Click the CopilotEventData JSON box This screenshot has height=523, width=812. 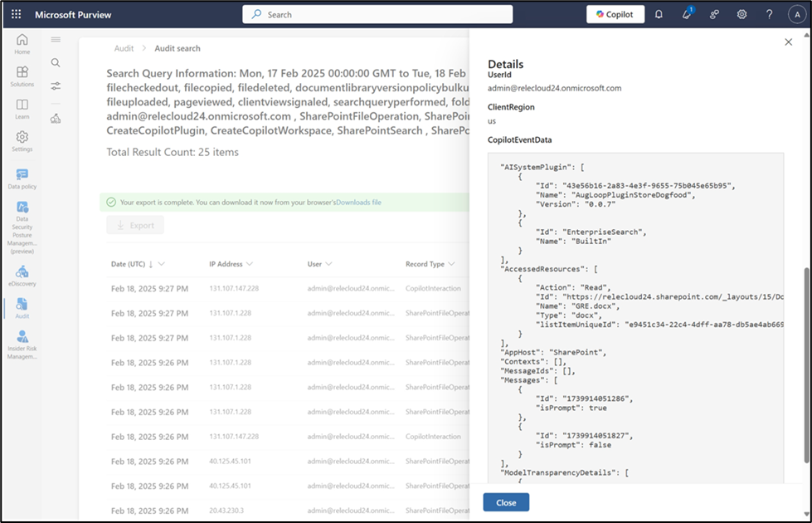635,318
